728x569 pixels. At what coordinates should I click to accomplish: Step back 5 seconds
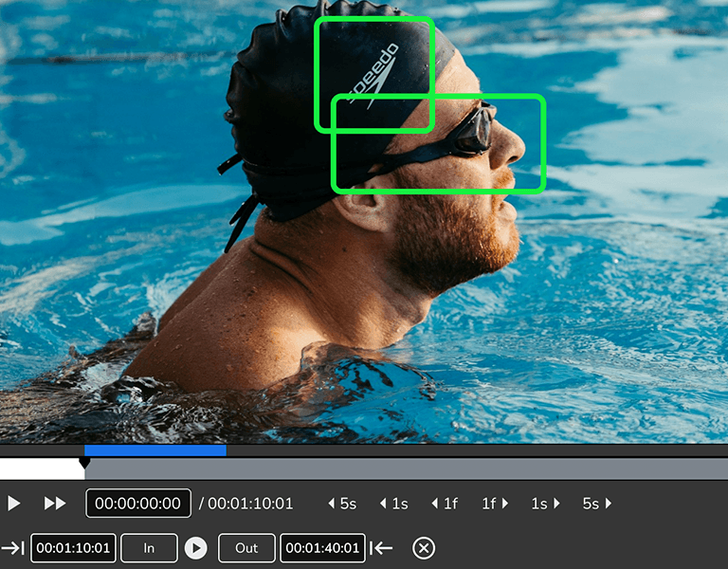click(341, 504)
